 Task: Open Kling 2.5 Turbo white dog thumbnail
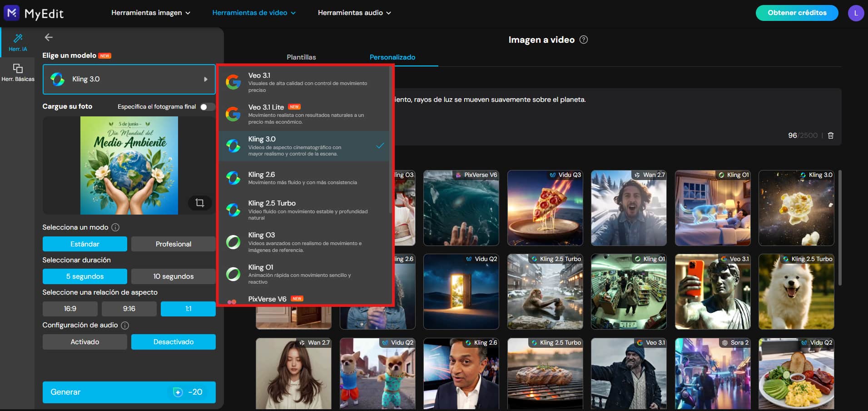(796, 292)
